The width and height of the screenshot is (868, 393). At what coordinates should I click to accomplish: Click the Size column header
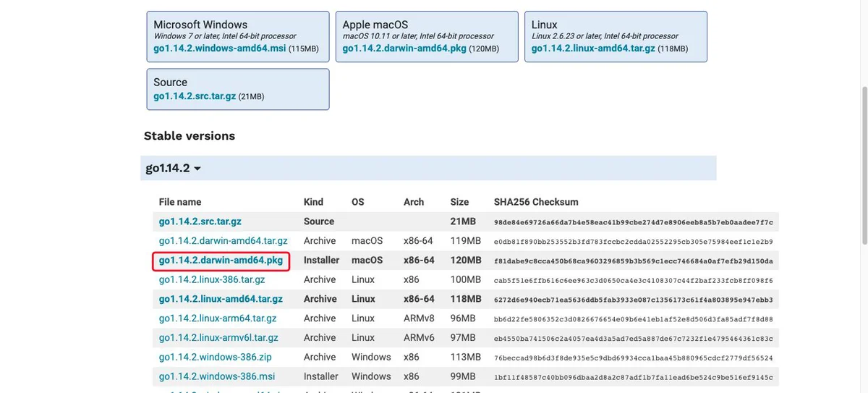click(459, 202)
